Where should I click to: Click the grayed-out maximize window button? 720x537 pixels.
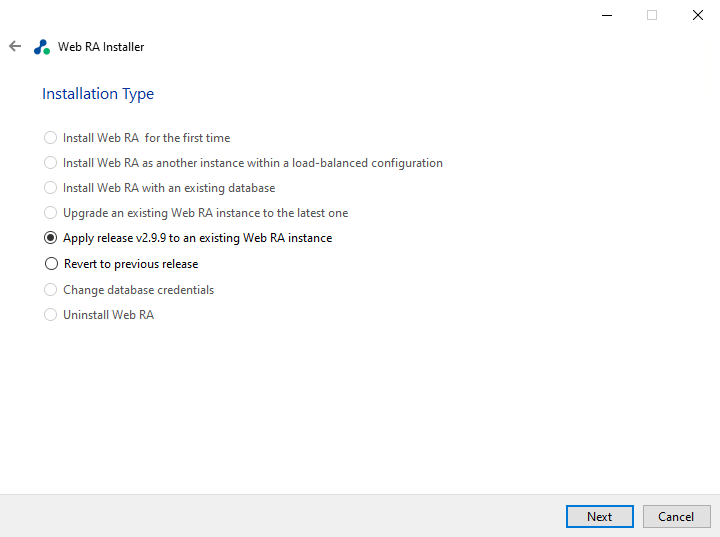652,15
